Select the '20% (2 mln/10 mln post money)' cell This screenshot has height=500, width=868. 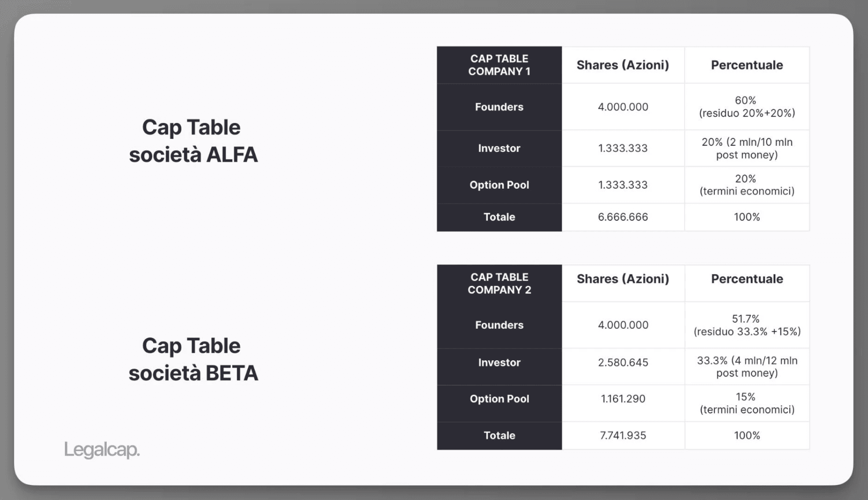click(746, 148)
